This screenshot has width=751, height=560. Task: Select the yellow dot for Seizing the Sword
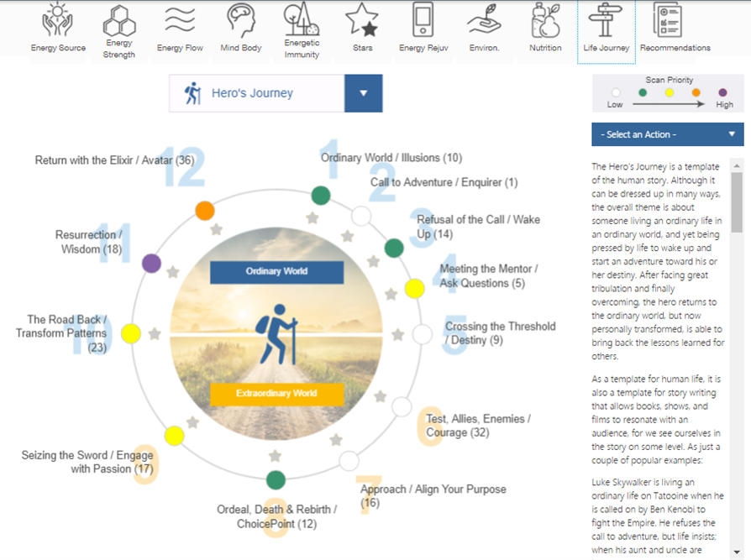tap(175, 436)
